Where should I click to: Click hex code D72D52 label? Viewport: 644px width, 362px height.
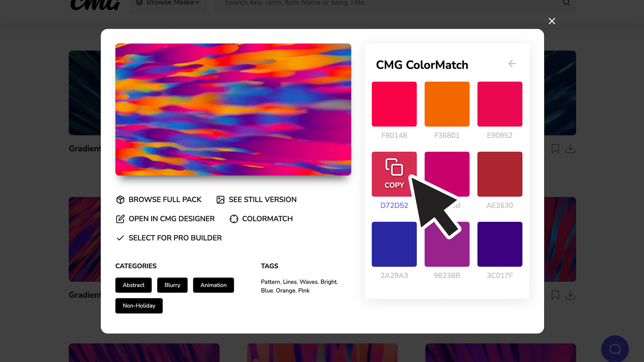[x=394, y=205]
